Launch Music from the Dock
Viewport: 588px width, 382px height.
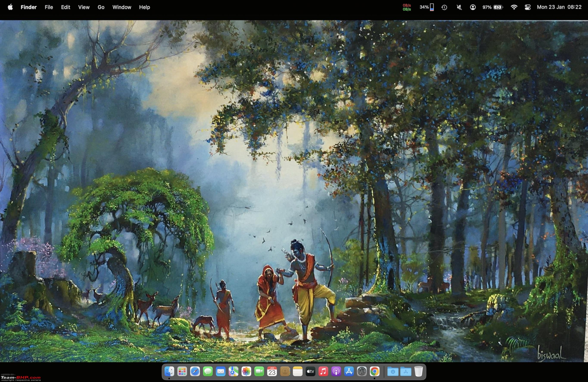coord(323,371)
